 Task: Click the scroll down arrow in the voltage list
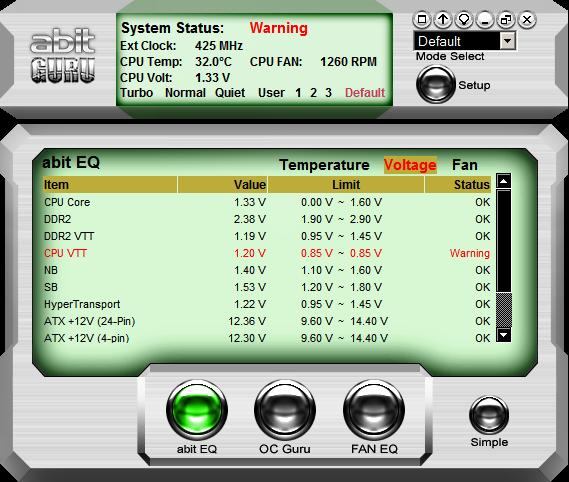pos(504,334)
